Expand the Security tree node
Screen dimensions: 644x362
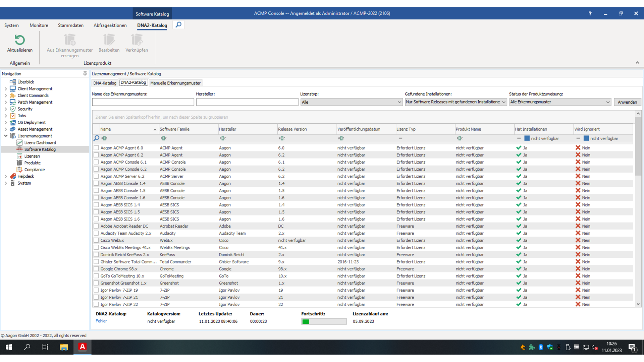tap(6, 109)
